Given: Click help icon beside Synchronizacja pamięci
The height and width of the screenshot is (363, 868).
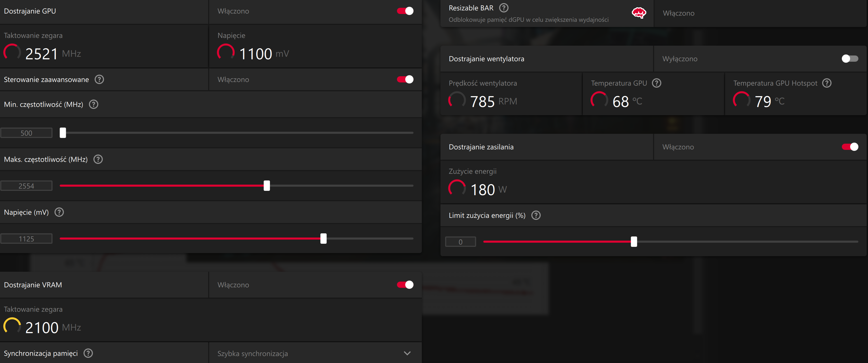Looking at the screenshot, I should pos(88,353).
